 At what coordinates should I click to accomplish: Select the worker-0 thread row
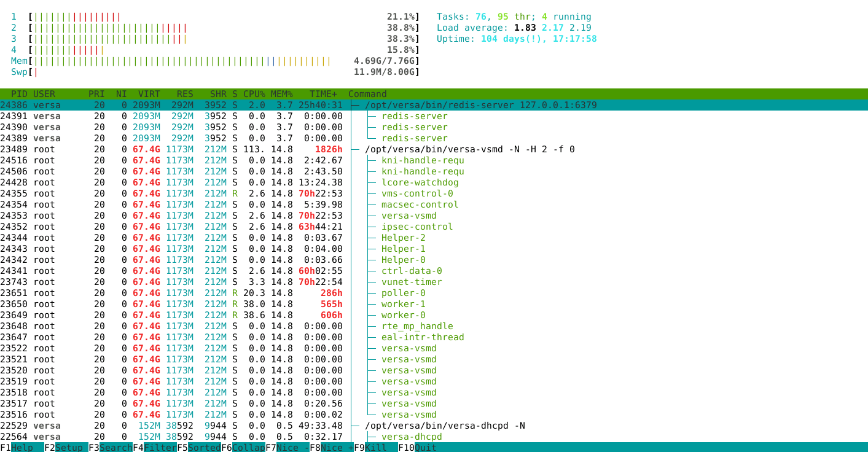click(x=434, y=315)
